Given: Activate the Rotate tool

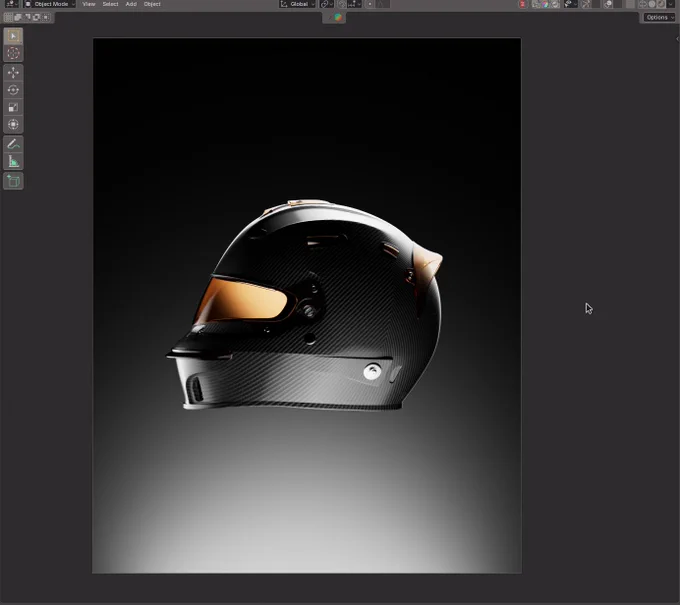Looking at the screenshot, I should coord(13,90).
